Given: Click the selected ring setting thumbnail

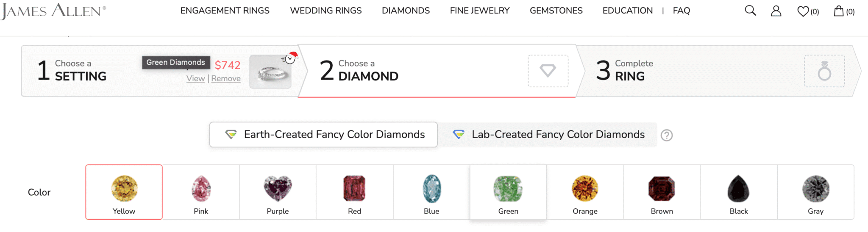Looking at the screenshot, I should tap(270, 72).
